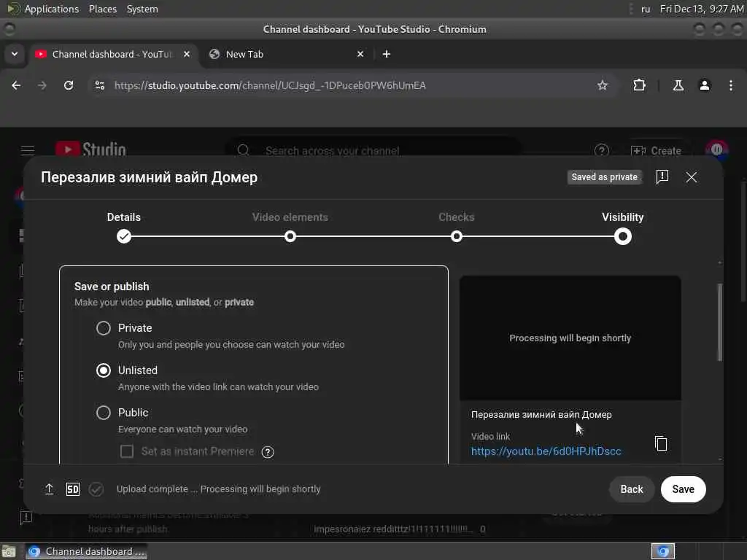This screenshot has height=560, width=747.
Task: Close the upload dialog
Action: click(x=692, y=177)
